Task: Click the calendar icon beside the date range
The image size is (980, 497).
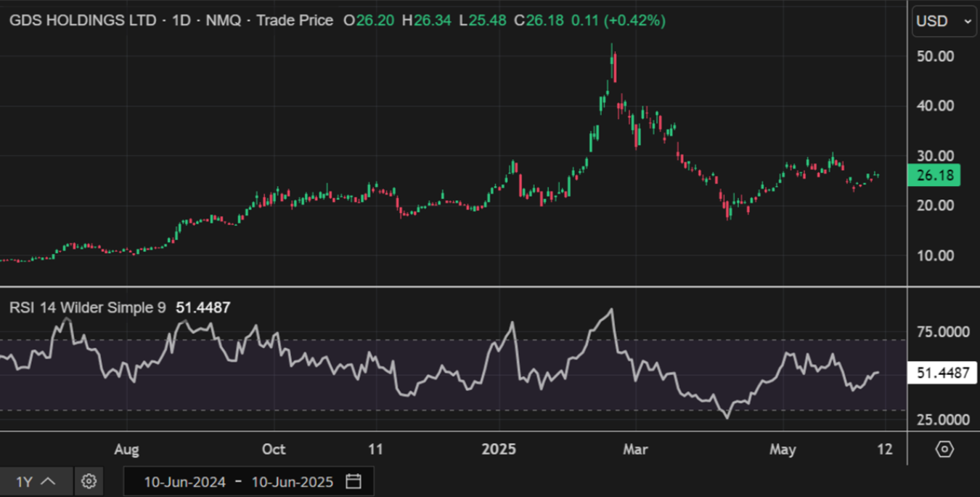Action: point(354,481)
